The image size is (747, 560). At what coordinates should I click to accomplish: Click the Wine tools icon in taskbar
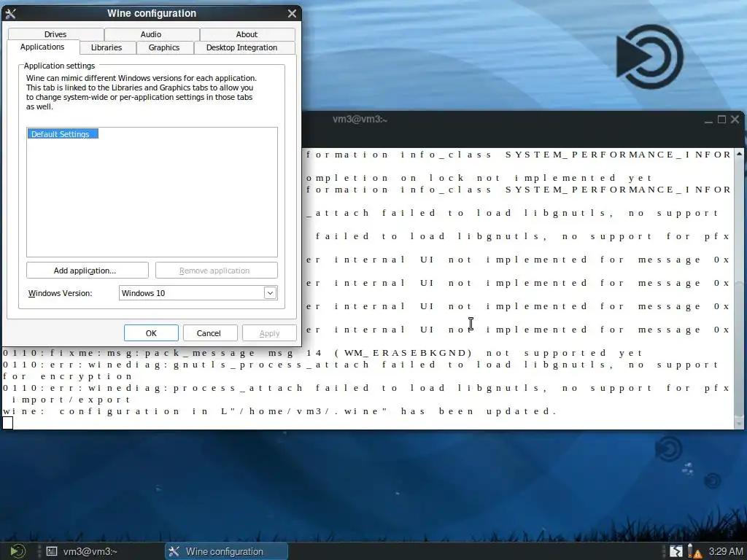coord(174,551)
